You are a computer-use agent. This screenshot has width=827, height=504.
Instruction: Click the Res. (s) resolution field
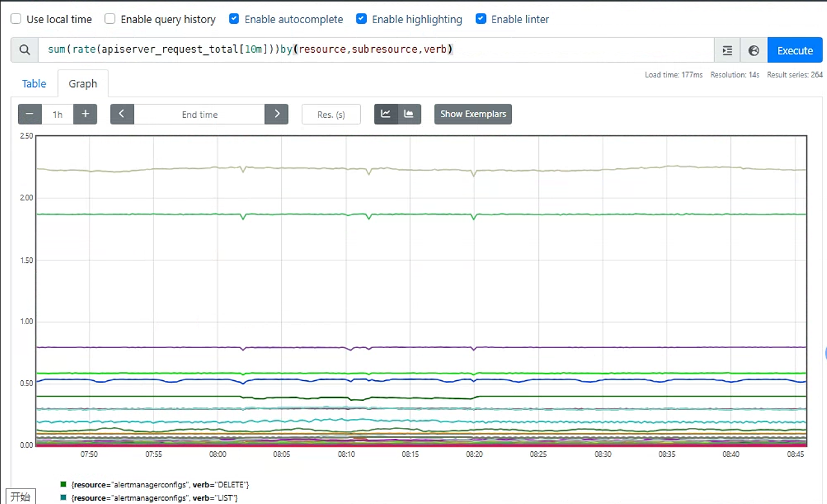[331, 114]
